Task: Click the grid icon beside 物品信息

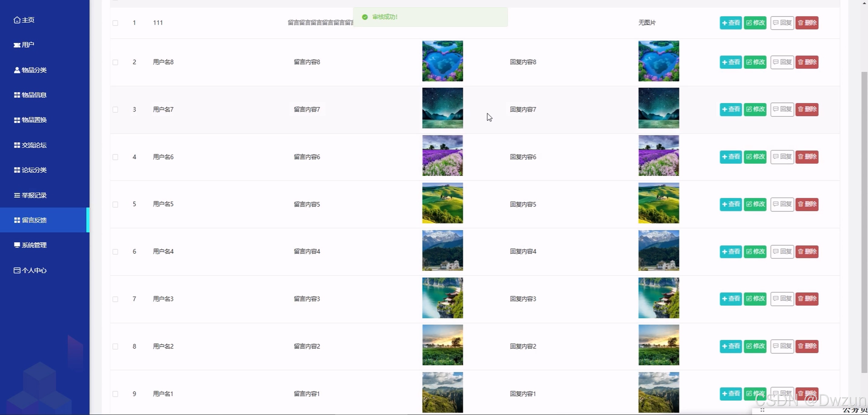Action: click(17, 95)
